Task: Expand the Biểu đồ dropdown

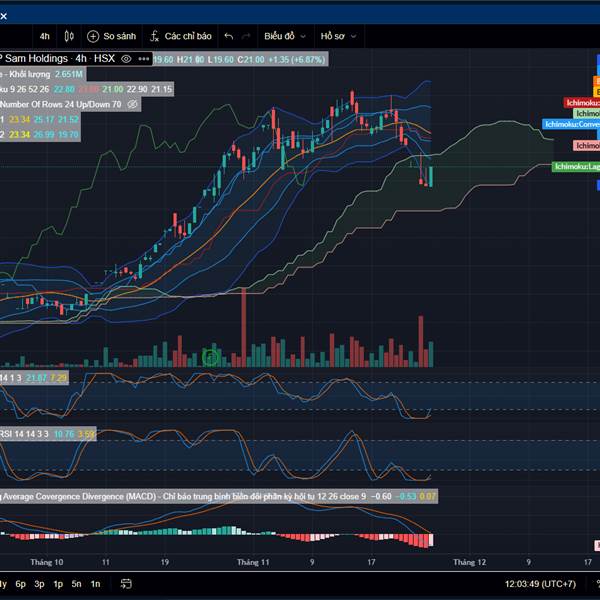Action: click(285, 36)
